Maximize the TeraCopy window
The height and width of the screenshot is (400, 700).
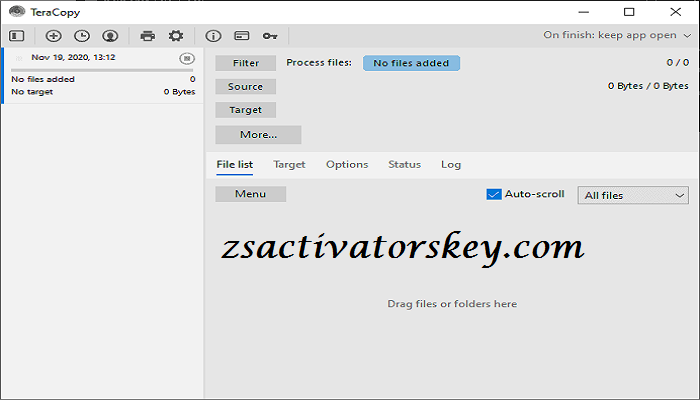click(x=629, y=12)
